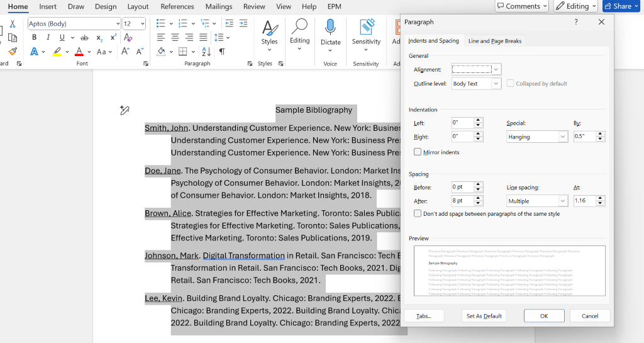Open Text Effects letter A icon
Image resolution: width=644 pixels, height=343 pixels.
pyautogui.click(x=35, y=52)
